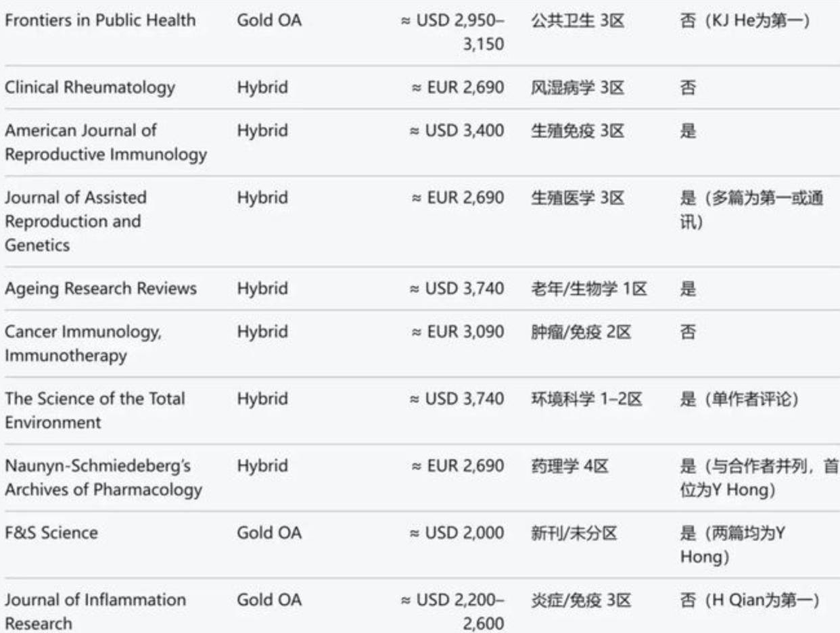Screen dimensions: 840x633
Task: Select the USD 3,400 fee cell
Action: click(x=457, y=131)
